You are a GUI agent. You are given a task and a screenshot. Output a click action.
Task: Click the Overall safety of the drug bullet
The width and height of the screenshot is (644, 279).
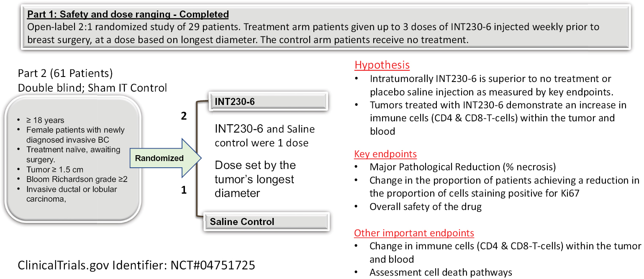coord(426,207)
